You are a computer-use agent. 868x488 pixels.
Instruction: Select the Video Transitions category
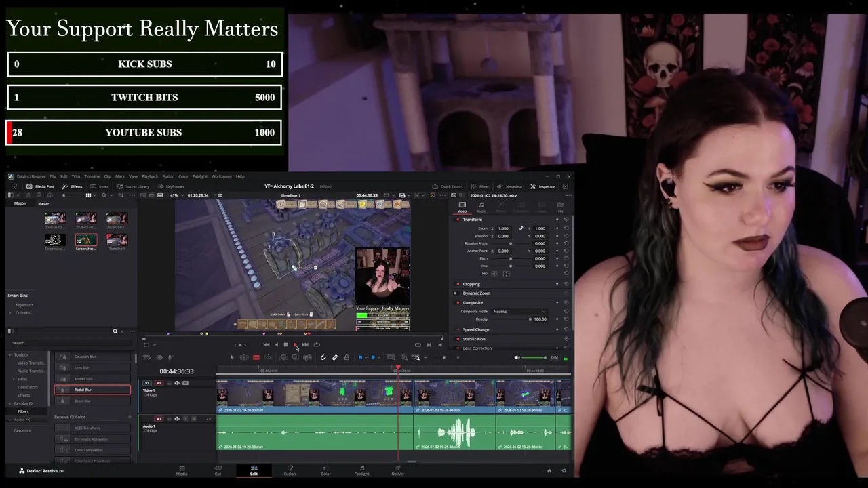[x=31, y=363]
